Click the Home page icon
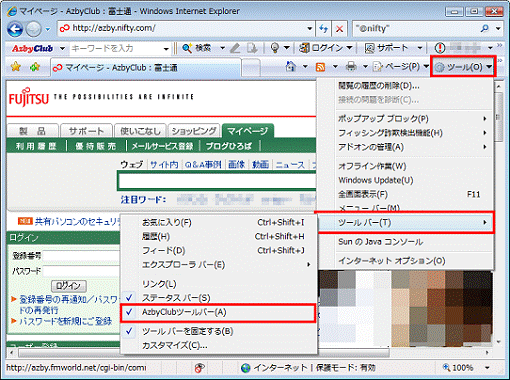 click(291, 67)
